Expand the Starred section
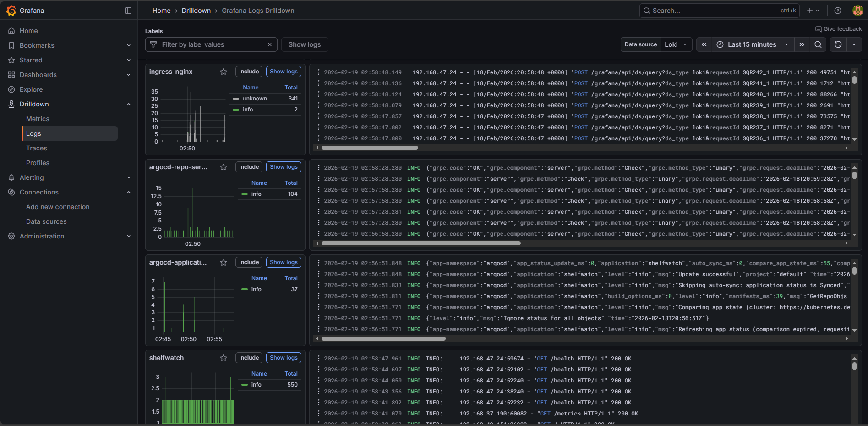This screenshot has height=426, width=868. tap(129, 60)
